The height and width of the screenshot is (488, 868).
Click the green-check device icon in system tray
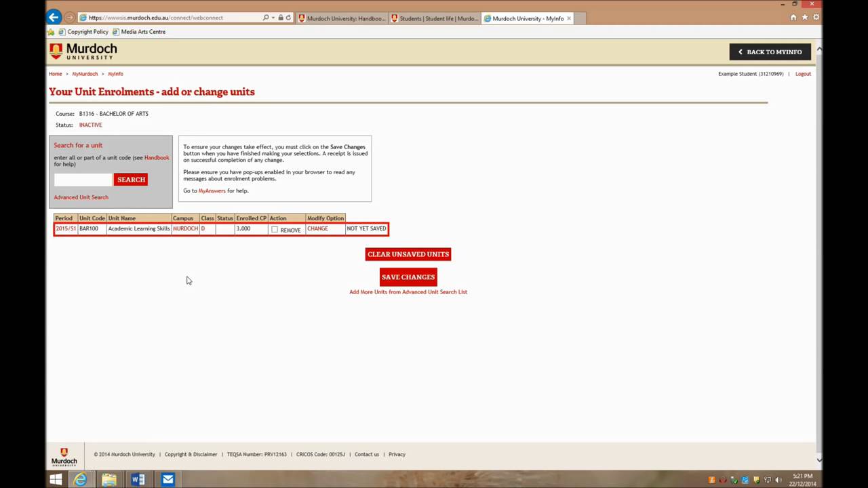[x=734, y=480]
